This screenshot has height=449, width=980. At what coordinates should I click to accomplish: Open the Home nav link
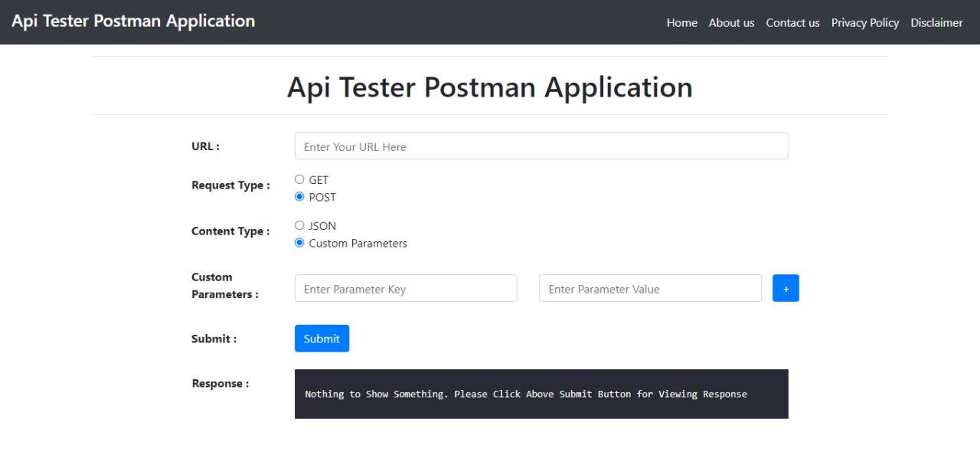pos(681,22)
